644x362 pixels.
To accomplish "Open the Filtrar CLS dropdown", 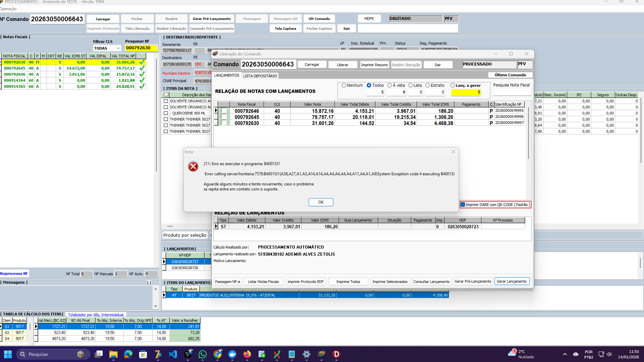I will [x=118, y=48].
